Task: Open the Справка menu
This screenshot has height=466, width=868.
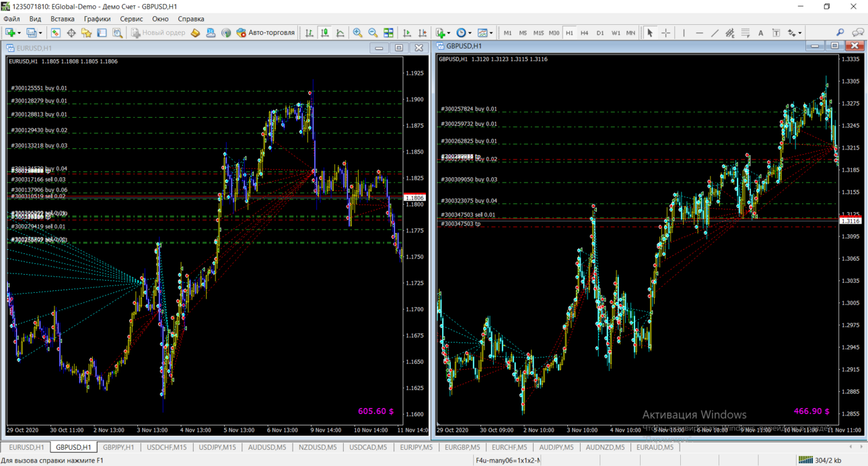Action: pyautogui.click(x=191, y=19)
